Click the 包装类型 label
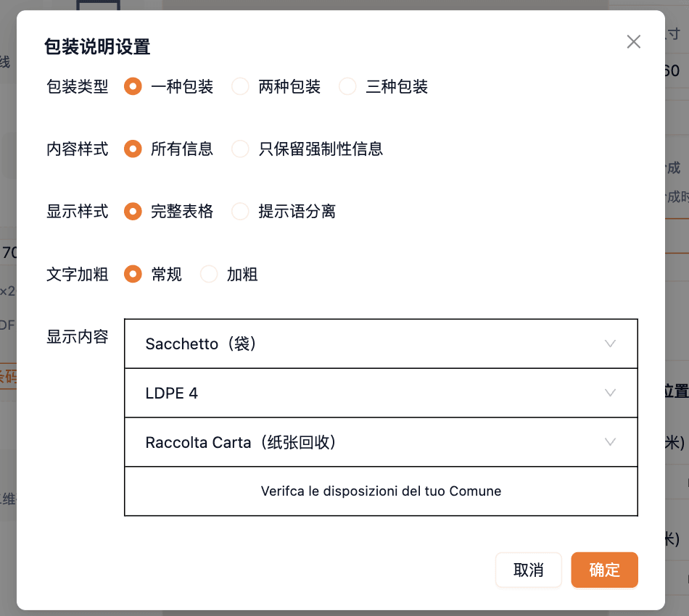This screenshot has width=689, height=616. pos(78,86)
